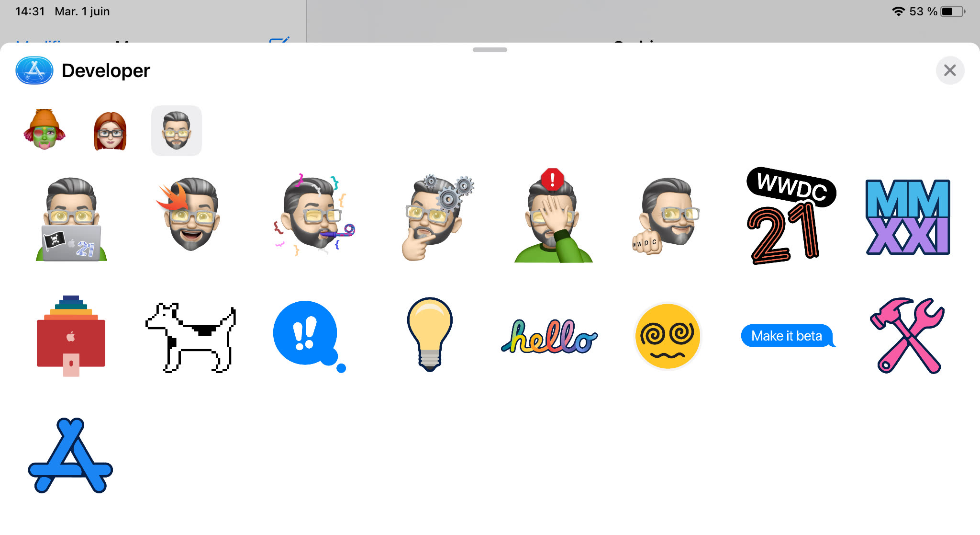Select the colorful hello script sticker
Image resolution: width=980 pixels, height=535 pixels.
click(x=549, y=337)
